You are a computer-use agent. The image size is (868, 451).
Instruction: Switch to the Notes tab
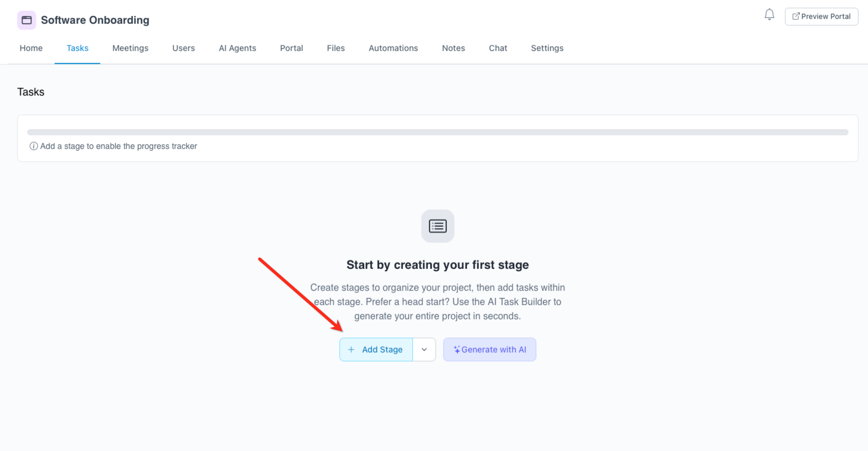(453, 48)
